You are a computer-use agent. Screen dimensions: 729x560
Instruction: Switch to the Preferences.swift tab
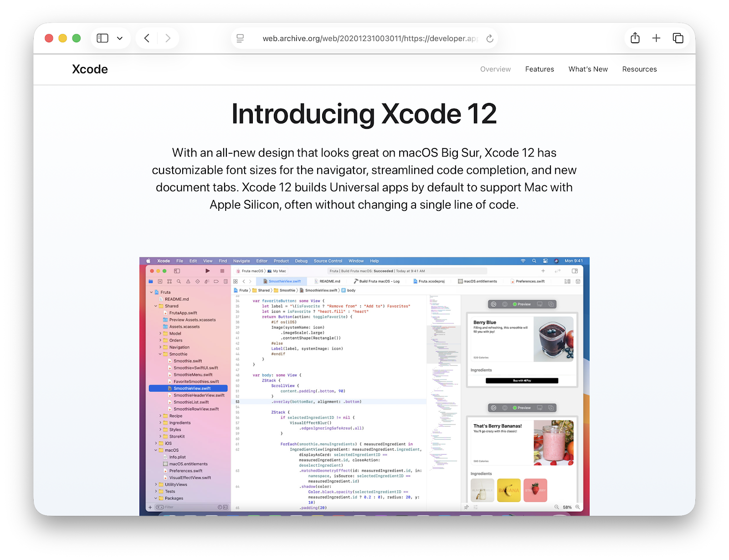[x=528, y=281]
